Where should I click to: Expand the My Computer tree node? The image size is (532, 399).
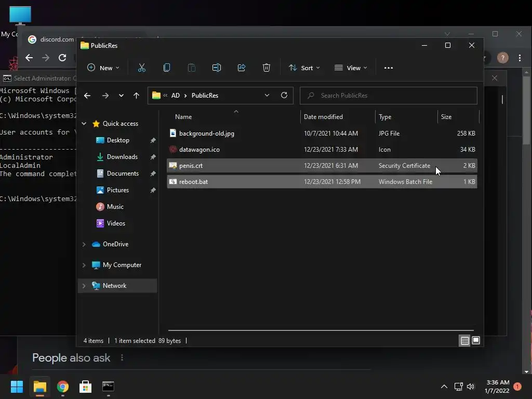coord(84,265)
